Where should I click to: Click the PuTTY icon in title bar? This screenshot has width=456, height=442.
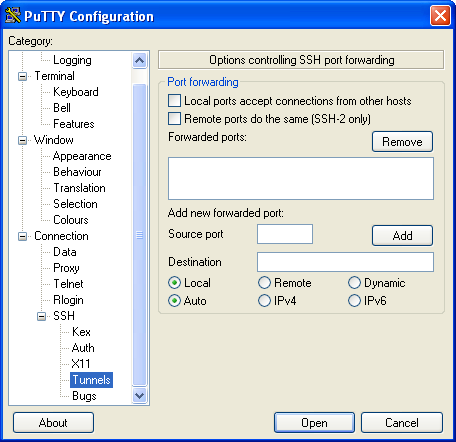pos(13,16)
